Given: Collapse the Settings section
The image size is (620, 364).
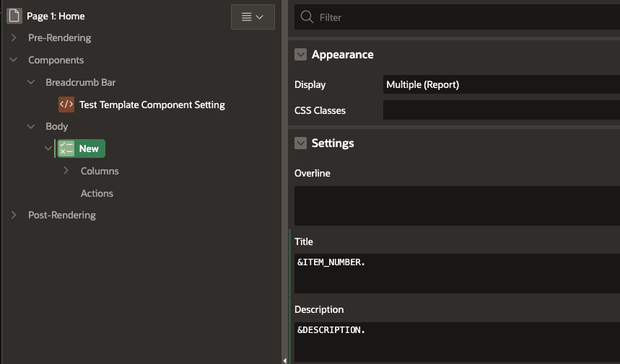Looking at the screenshot, I should pyautogui.click(x=301, y=143).
